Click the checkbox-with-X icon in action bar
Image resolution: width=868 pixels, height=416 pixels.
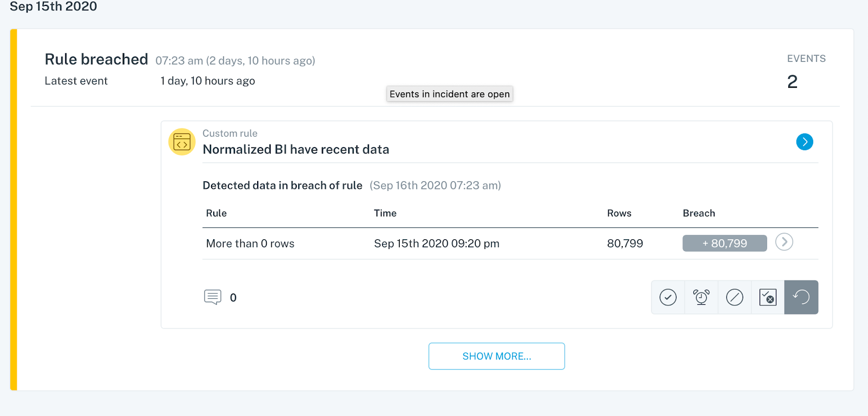768,297
